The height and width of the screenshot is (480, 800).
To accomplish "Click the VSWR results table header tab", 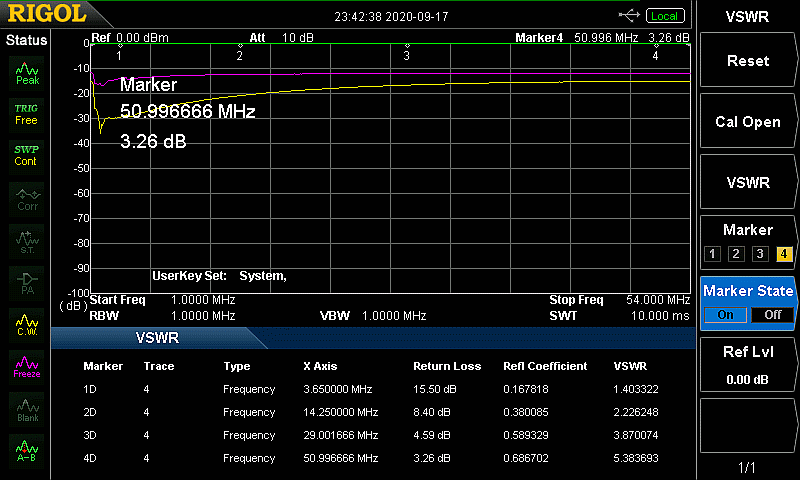I will [x=158, y=338].
